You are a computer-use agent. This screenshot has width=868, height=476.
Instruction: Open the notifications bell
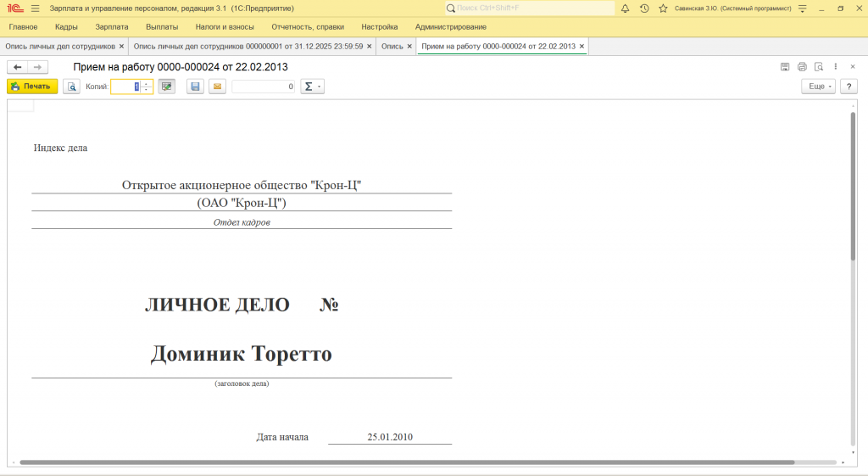pyautogui.click(x=625, y=8)
